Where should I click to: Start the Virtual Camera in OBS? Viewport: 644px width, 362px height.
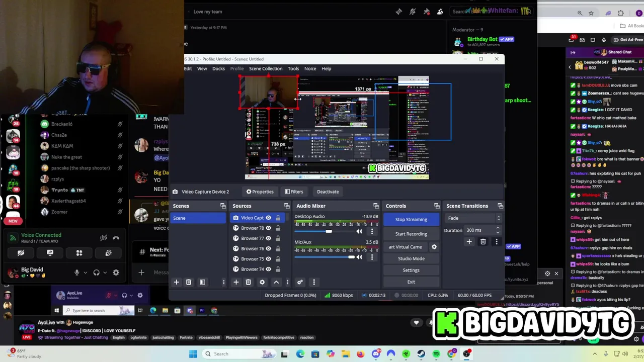pos(406,247)
